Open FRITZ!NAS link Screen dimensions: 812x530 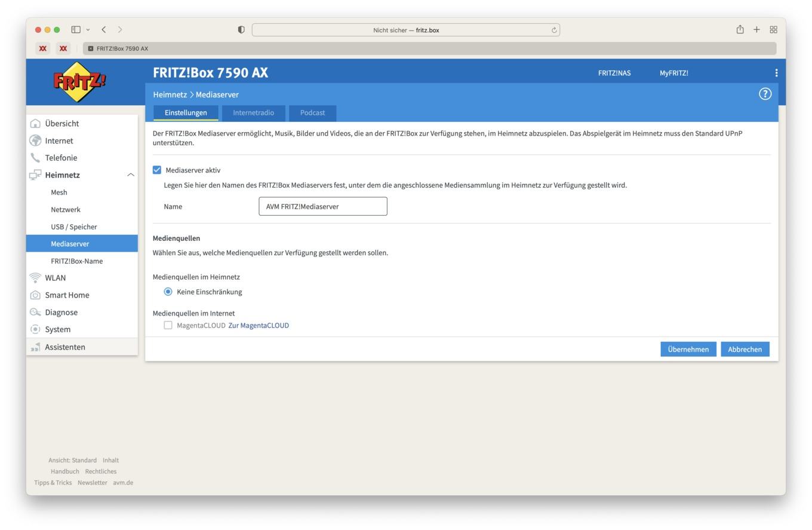click(x=614, y=73)
